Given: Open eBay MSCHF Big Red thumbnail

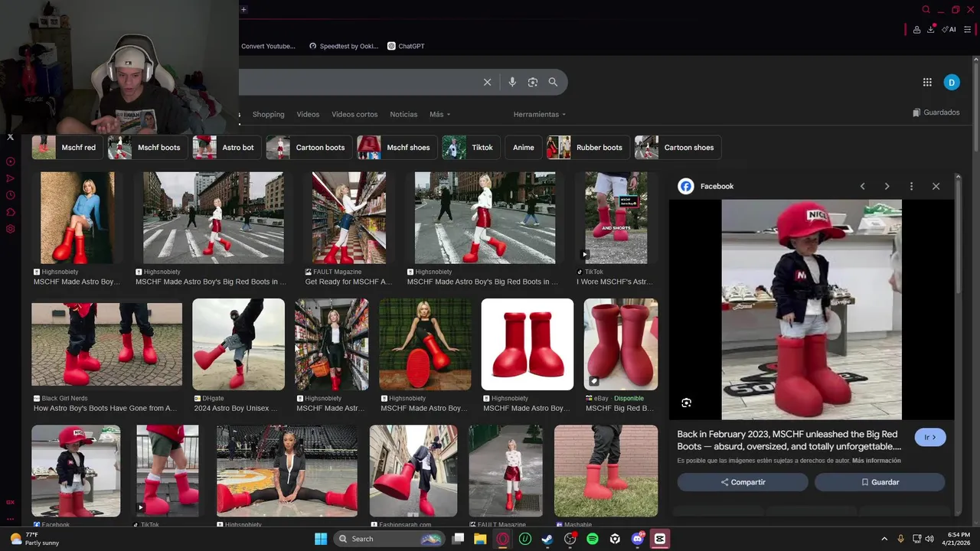Looking at the screenshot, I should (621, 344).
